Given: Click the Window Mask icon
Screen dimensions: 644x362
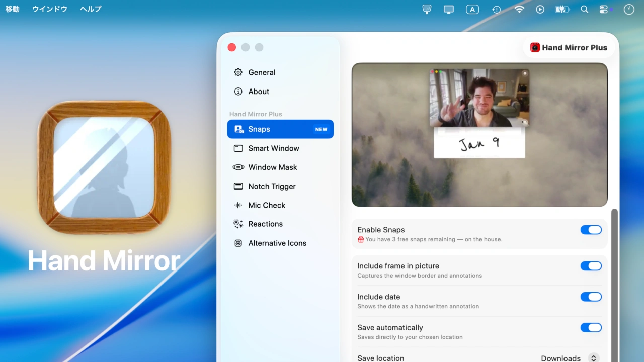Looking at the screenshot, I should click(238, 167).
